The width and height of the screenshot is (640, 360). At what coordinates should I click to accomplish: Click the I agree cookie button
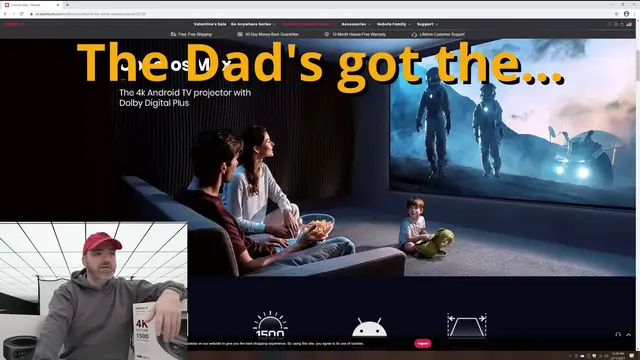(423, 343)
